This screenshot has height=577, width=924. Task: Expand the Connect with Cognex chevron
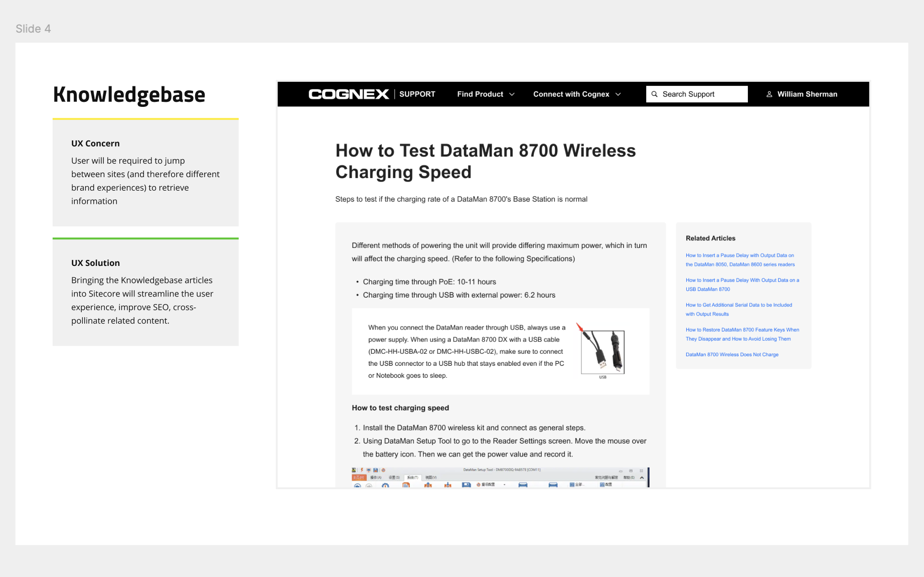[x=619, y=94]
